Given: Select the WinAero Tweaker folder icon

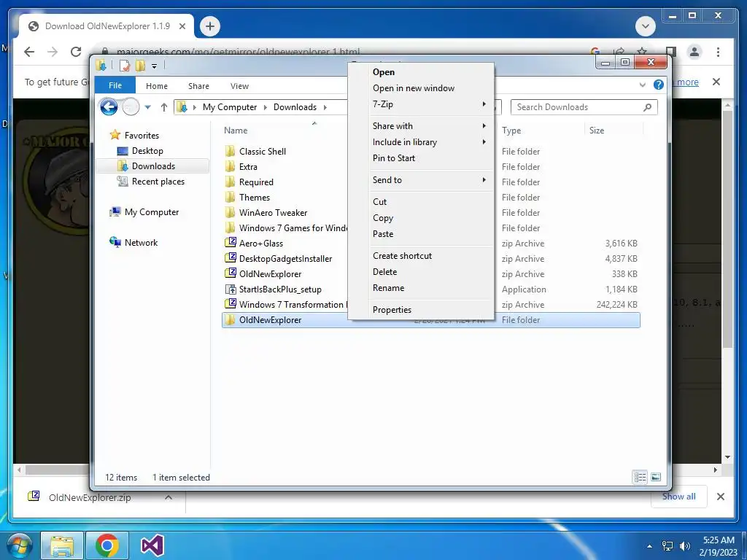Looking at the screenshot, I should [x=230, y=212].
